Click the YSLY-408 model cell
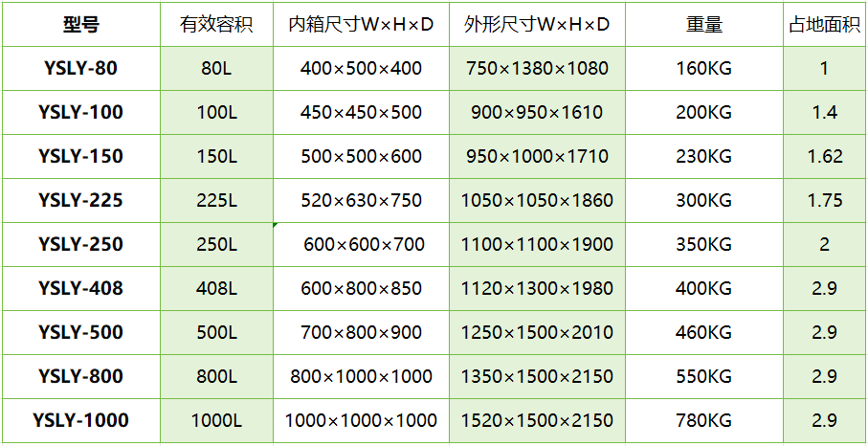The image size is (868, 446). [81, 289]
